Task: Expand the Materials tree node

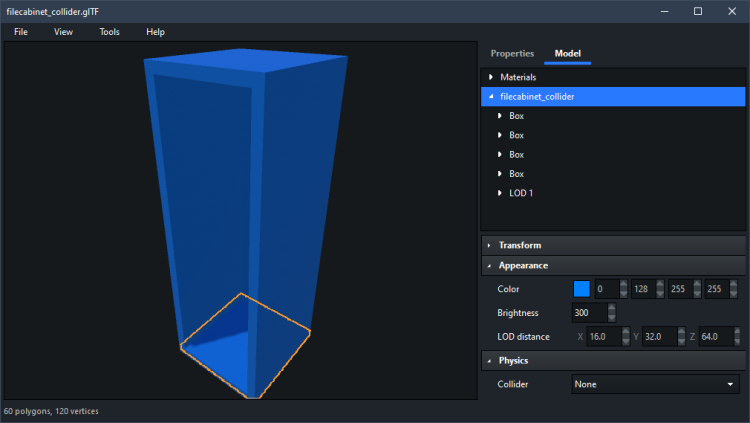Action: pos(490,77)
